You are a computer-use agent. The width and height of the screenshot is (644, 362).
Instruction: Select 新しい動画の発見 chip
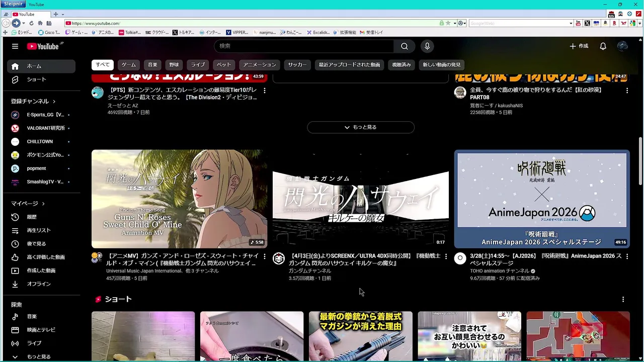pyautogui.click(x=442, y=65)
